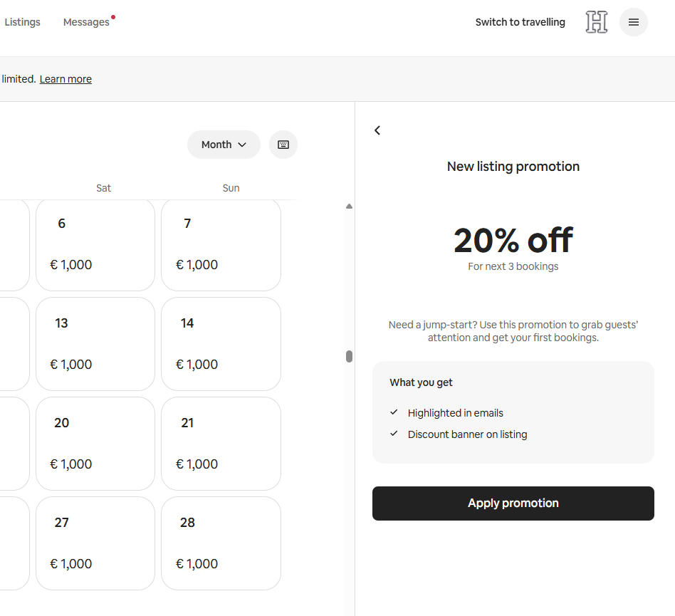
Task: Open the keyboard shortcuts icon button
Action: coord(283,145)
